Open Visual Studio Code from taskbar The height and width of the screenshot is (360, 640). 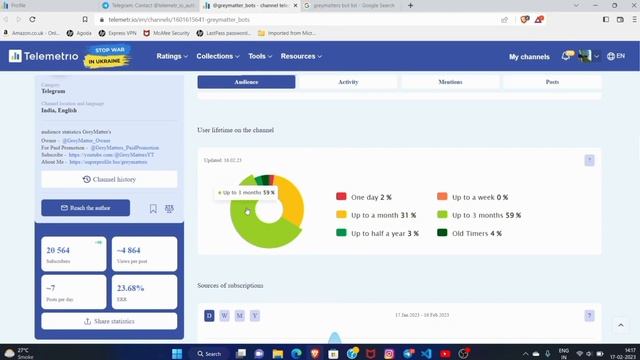coord(426,353)
